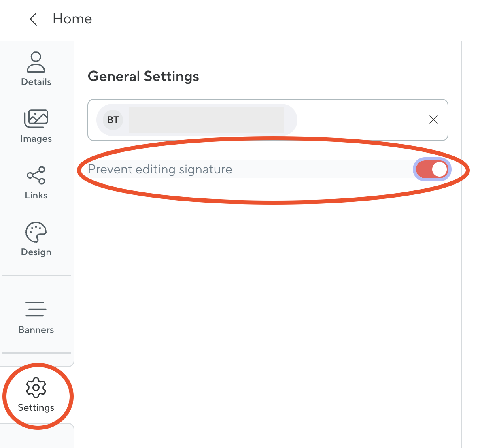Image resolution: width=497 pixels, height=448 pixels.
Task: Select the Design palette icon
Action: click(36, 232)
